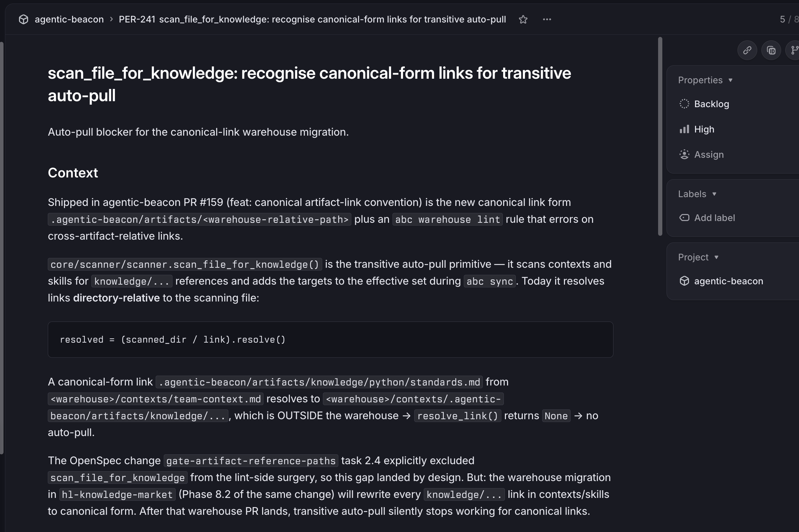Click the project cube icon beside agentic-beacon
799x532 pixels.
pos(684,281)
